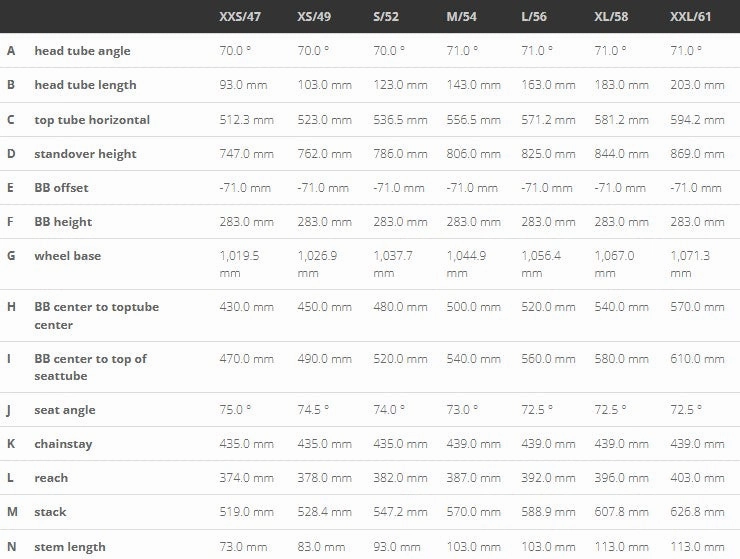
Task: Select the BB offset row label
Action: tap(61, 188)
